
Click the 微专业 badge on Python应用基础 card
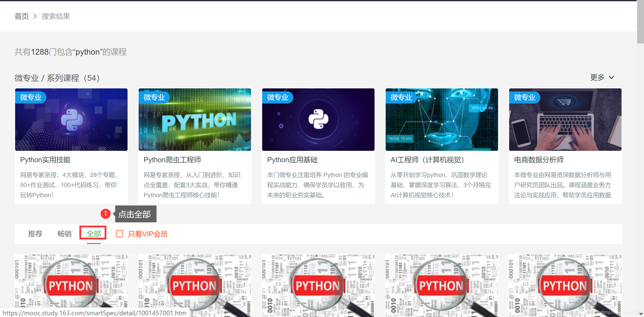click(x=278, y=97)
